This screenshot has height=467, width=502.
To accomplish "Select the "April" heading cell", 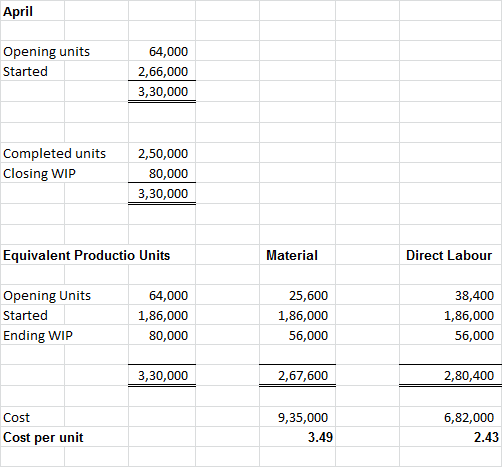I will pos(18,11).
